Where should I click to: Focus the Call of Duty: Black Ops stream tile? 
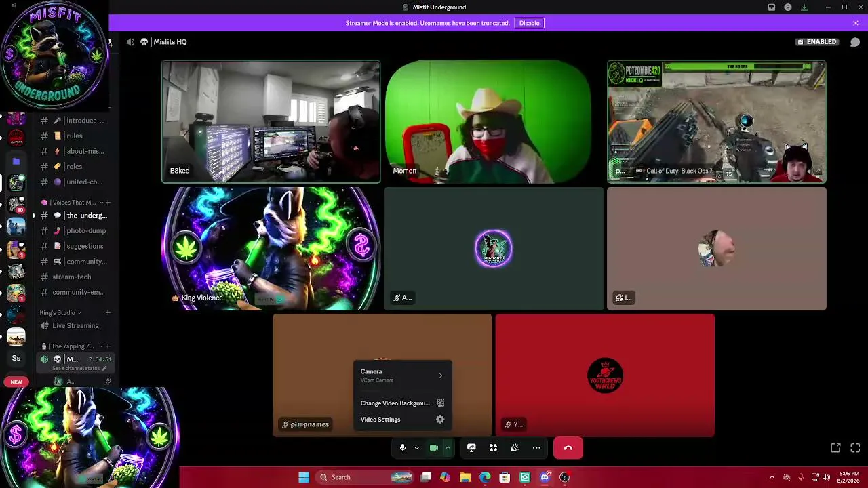coord(717,122)
